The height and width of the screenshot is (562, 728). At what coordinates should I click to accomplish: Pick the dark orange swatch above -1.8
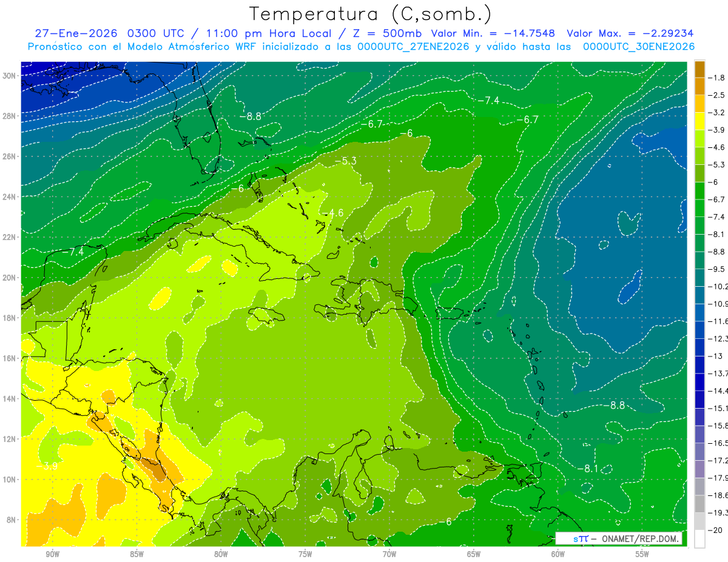tap(699, 69)
